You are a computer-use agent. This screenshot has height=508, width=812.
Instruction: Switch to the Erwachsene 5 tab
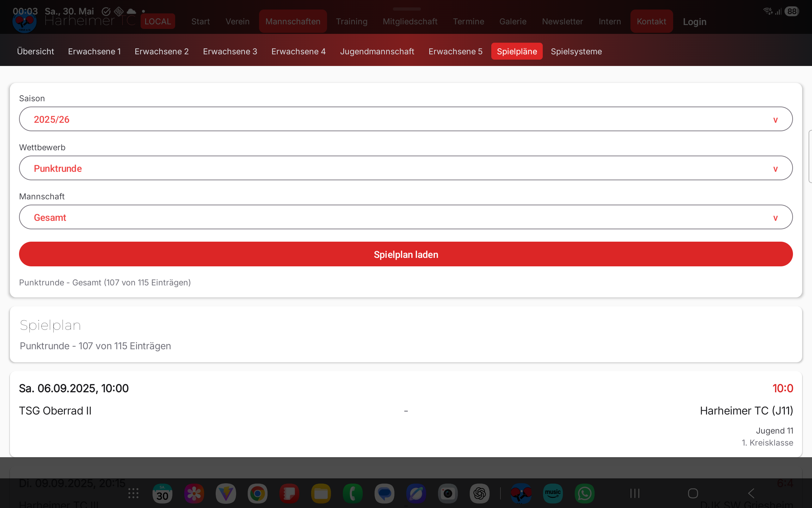[x=456, y=51]
